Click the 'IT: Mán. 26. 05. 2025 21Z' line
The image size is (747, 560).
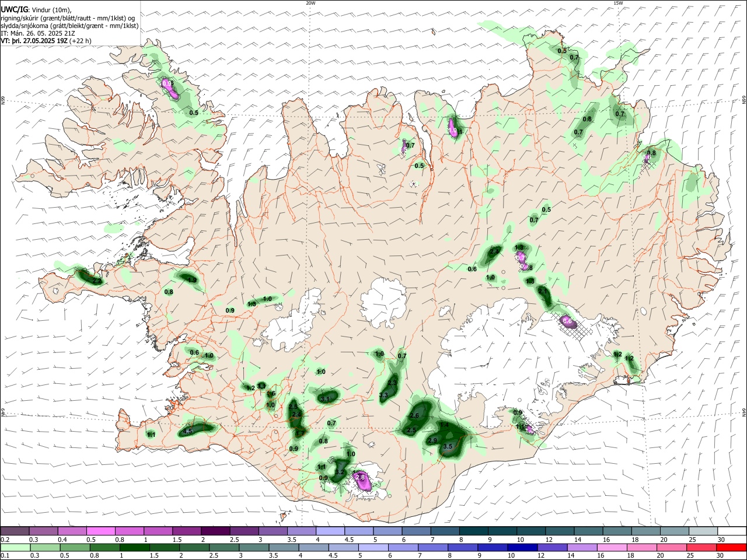(37, 33)
